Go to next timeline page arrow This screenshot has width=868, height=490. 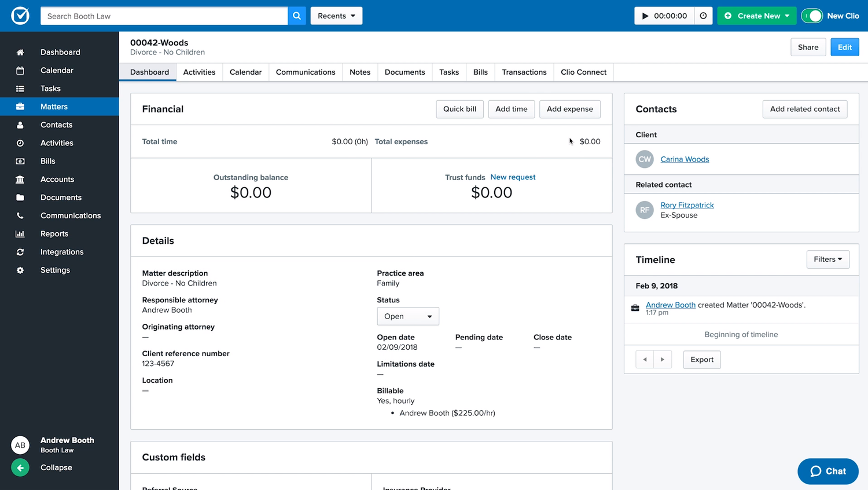pos(663,360)
